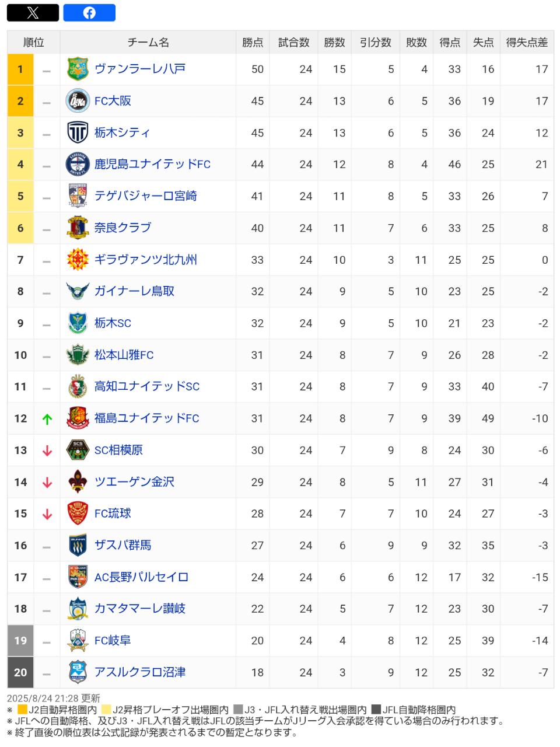
Task: Open the 福島ユナイテッドFC team link
Action: coord(146,418)
